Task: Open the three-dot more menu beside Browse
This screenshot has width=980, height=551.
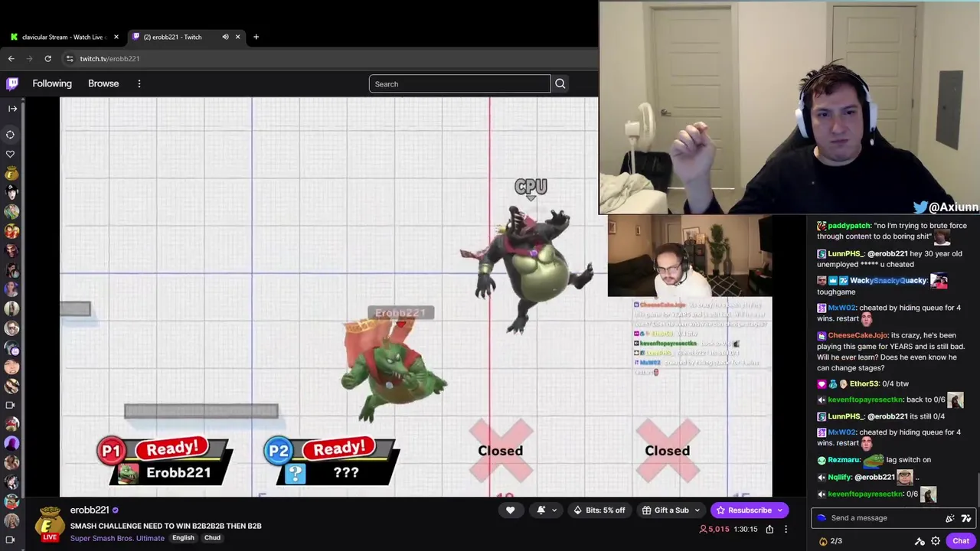Action: [139, 83]
